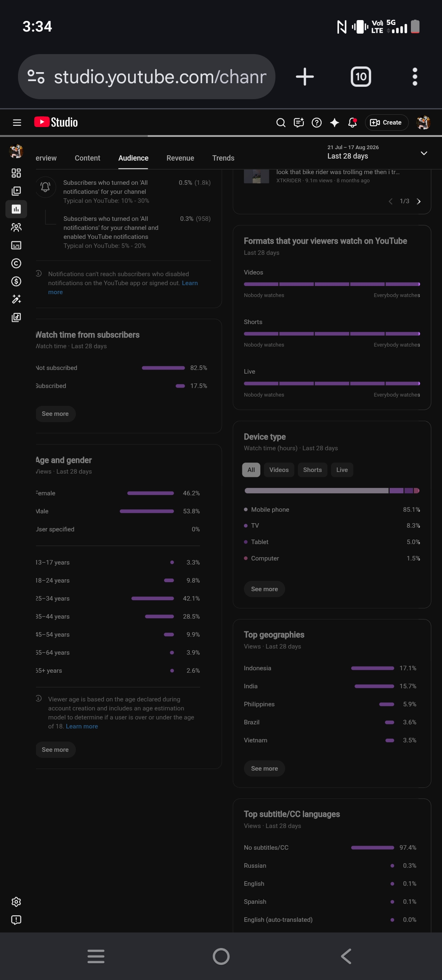Viewport: 442px width, 980px height.
Task: Click the search magnifier in Studio header
Action: tap(281, 122)
